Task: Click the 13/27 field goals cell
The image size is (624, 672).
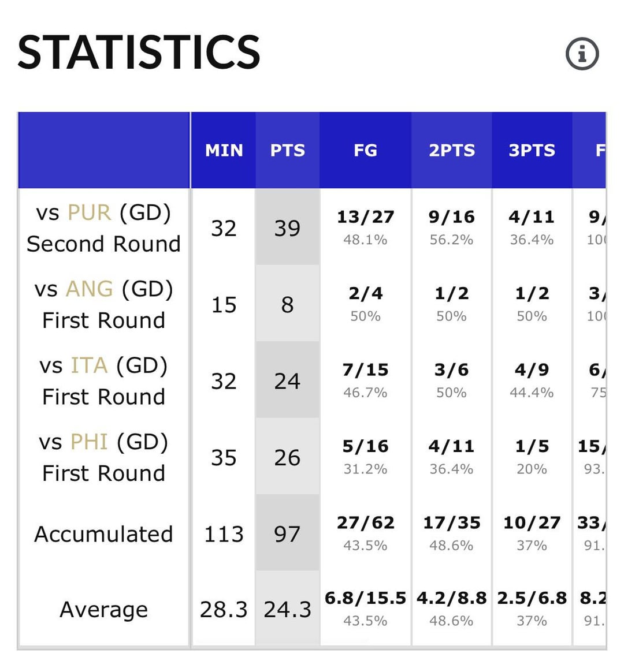Action: (x=365, y=217)
